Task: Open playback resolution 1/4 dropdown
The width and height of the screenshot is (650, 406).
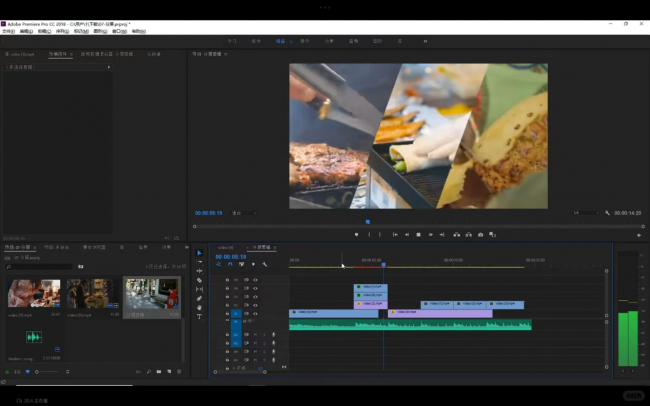Action: click(586, 213)
